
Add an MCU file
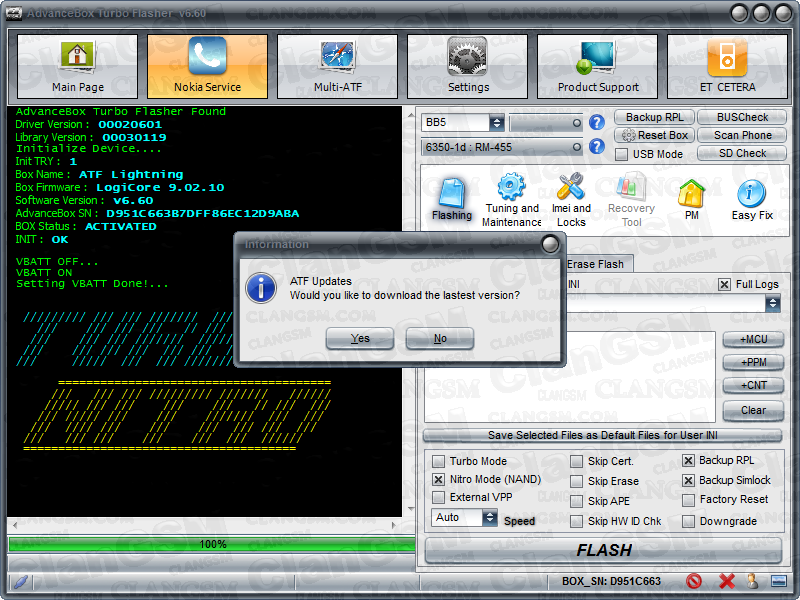tap(753, 339)
